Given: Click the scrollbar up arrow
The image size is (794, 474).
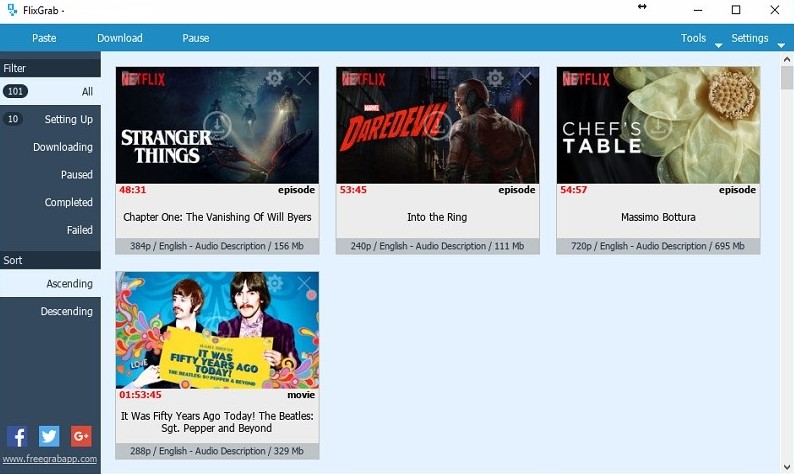Looking at the screenshot, I should [x=787, y=59].
